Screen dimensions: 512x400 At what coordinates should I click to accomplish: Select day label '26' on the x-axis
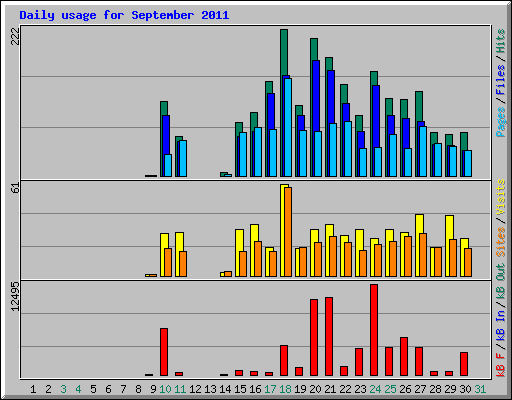click(405, 389)
